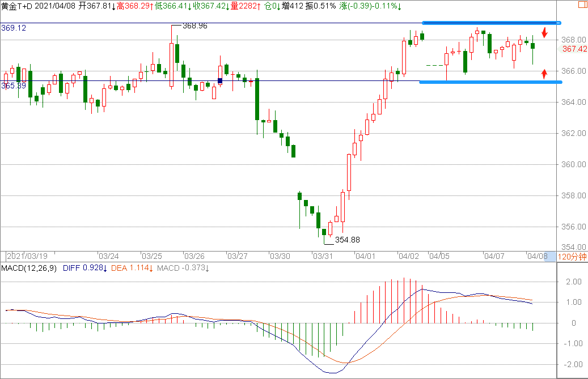
Task: Click the volume value 量2282
Action: point(246,6)
